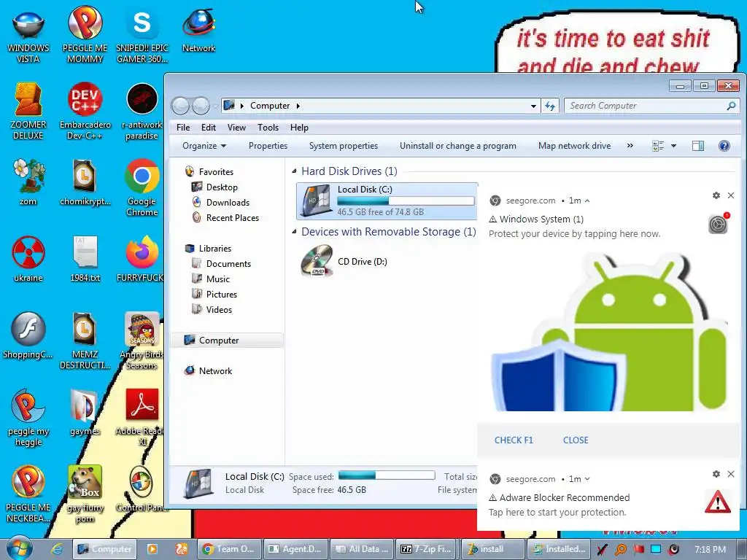This screenshot has height=560, width=747.
Task: Click the address bar Refresh button
Action: coord(550,106)
